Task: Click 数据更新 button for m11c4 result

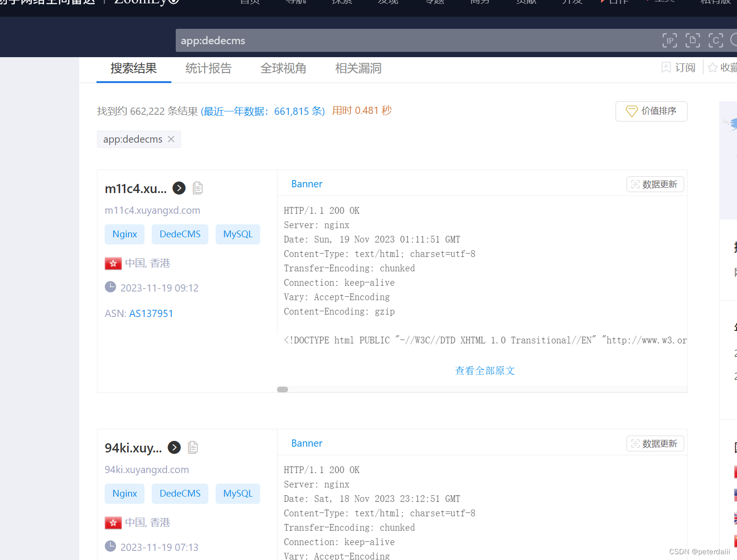Action: 655,184
